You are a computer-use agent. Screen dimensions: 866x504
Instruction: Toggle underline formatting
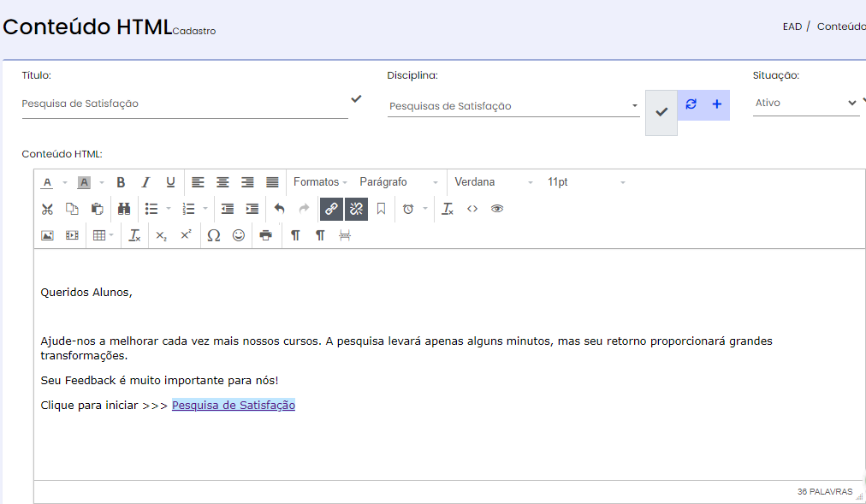click(x=170, y=182)
